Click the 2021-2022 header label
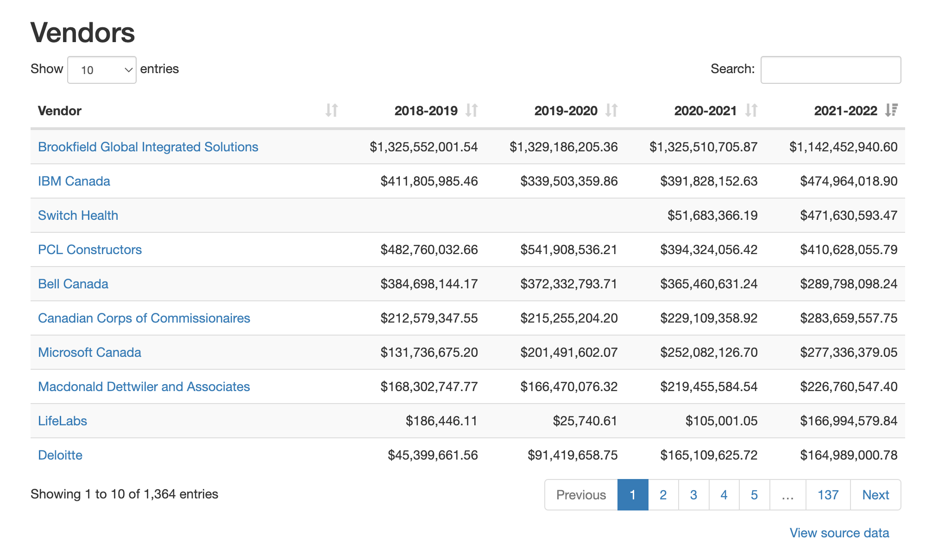Image resolution: width=932 pixels, height=560 pixels. (x=846, y=111)
